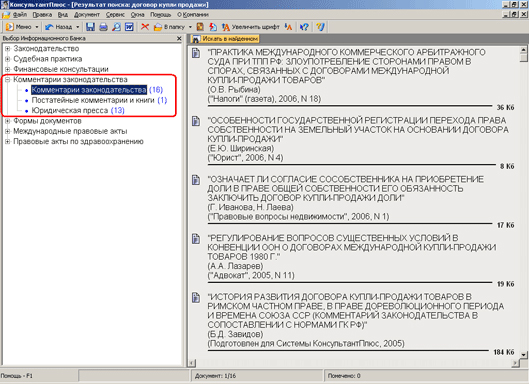Click the context help arrow icon

tap(304, 27)
